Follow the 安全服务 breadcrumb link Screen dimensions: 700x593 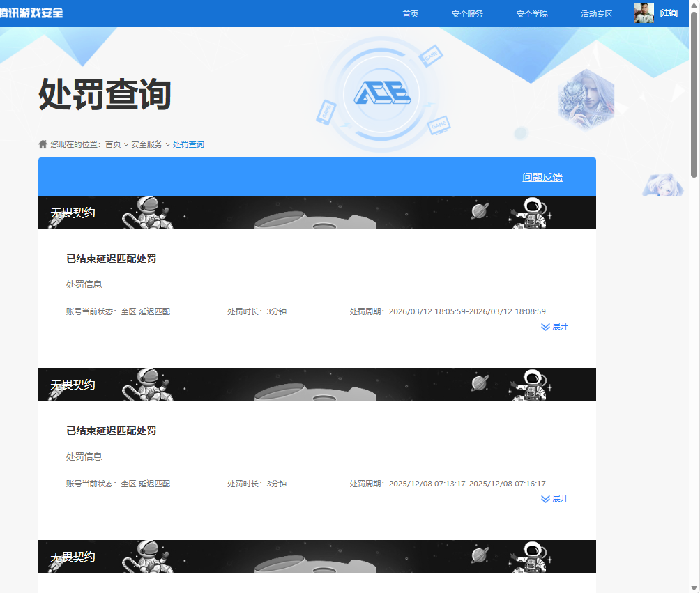[x=146, y=144]
